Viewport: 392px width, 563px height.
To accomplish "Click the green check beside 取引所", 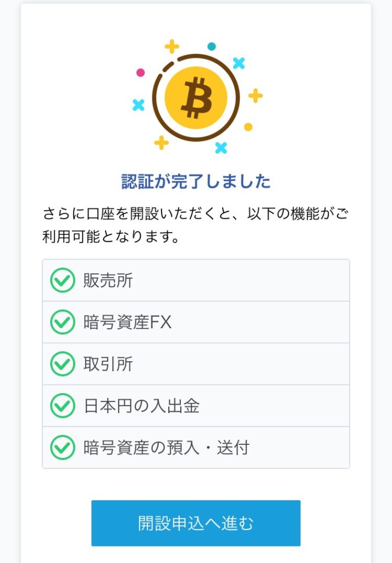I will tap(63, 364).
